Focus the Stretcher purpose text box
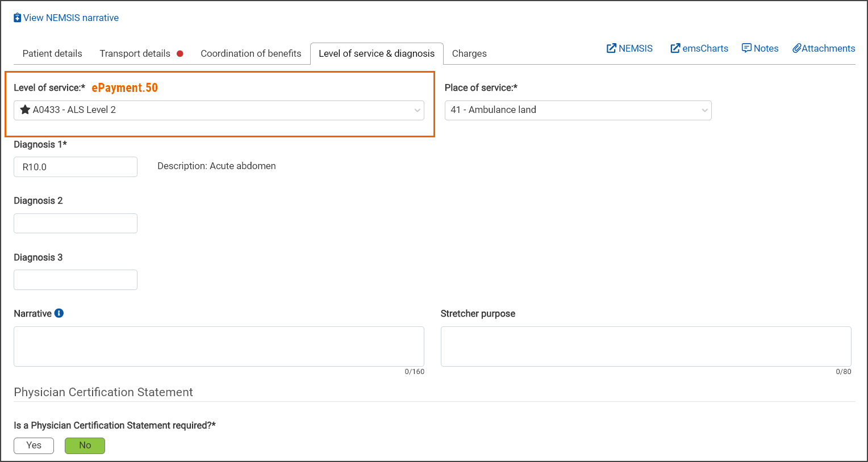This screenshot has width=868, height=462. point(646,346)
